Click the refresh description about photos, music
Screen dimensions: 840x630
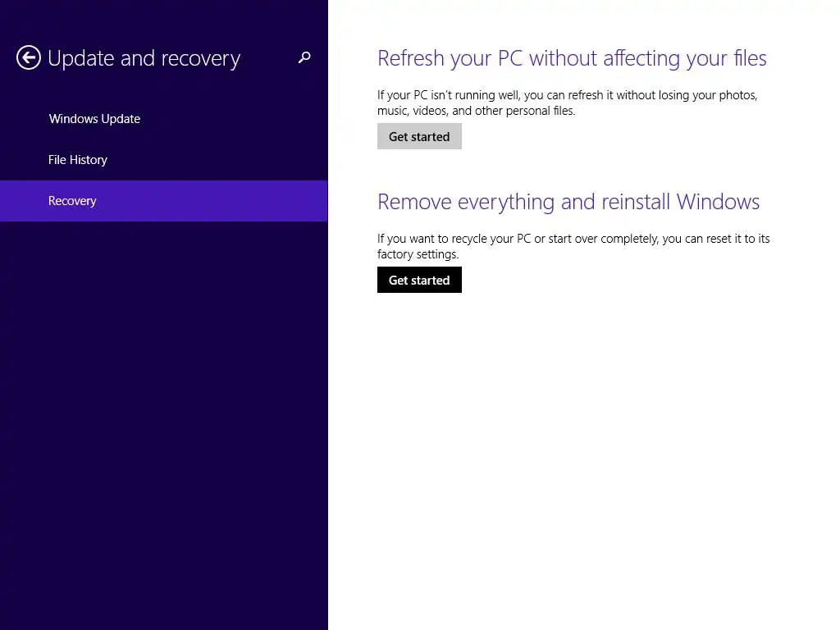point(568,103)
